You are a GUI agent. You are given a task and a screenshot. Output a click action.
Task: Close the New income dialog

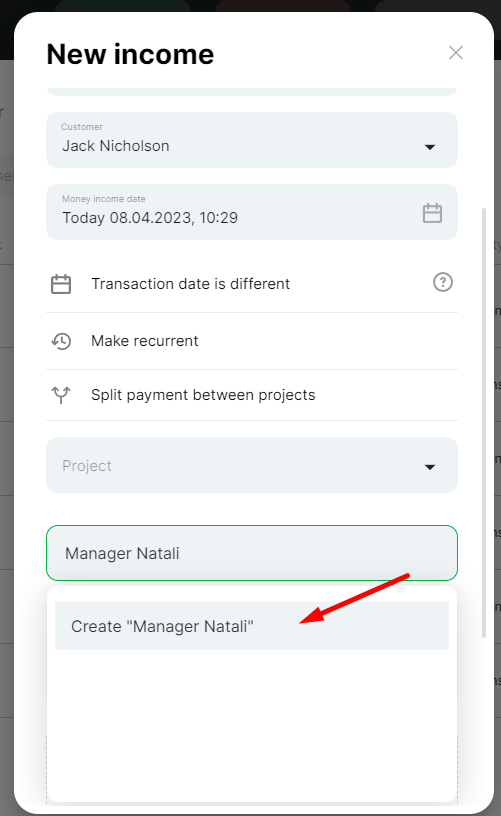(x=456, y=53)
